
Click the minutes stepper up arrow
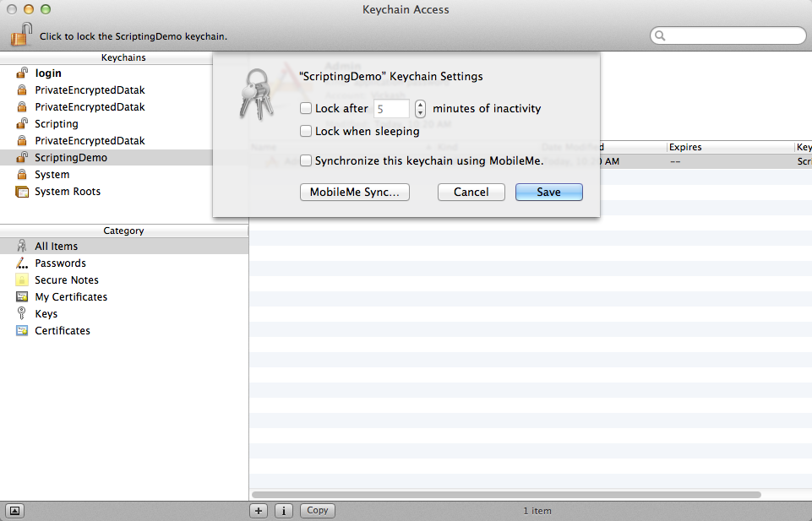420,105
